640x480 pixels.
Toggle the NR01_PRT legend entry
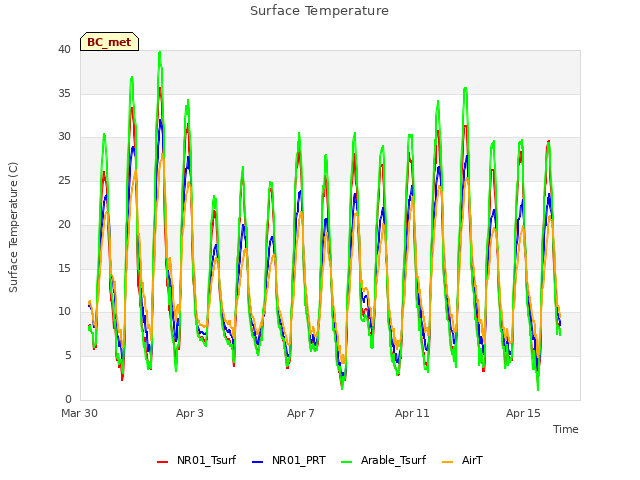pyautogui.click(x=289, y=460)
